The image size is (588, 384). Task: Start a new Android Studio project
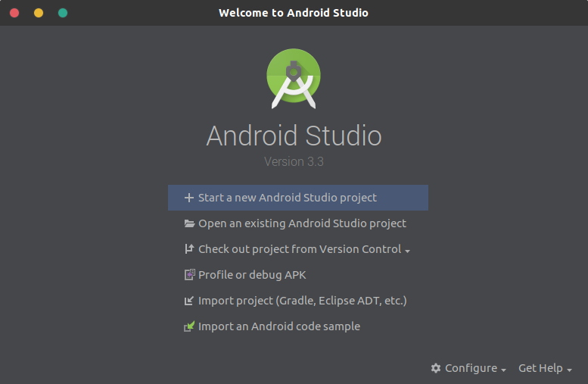[298, 198]
